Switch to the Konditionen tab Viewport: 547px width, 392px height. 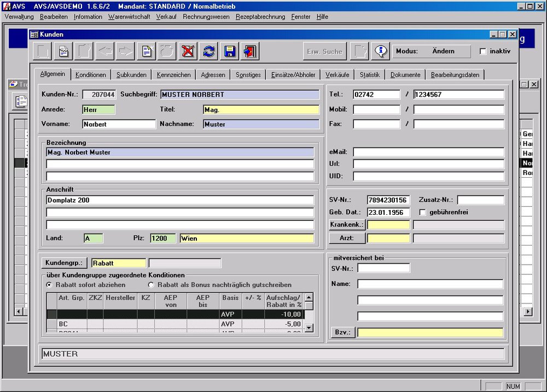click(x=91, y=75)
